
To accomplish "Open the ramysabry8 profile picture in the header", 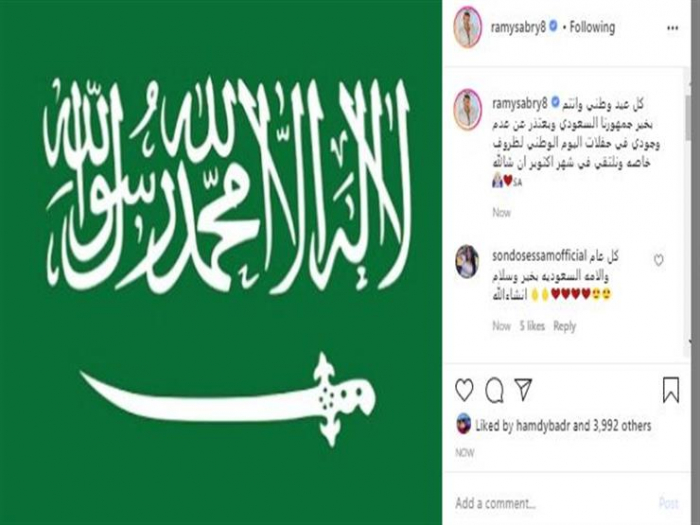I will click(468, 27).
